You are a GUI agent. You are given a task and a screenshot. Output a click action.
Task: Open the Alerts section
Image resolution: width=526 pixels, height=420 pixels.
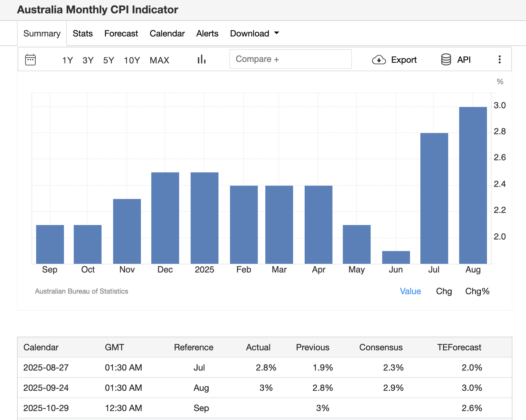207,33
